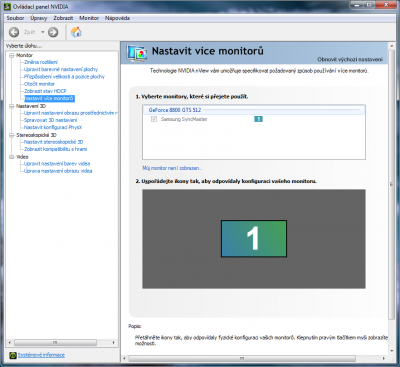Viewport: 400px width, 367px height.
Task: Click the Forward arrow navigation icon
Action: click(x=53, y=32)
